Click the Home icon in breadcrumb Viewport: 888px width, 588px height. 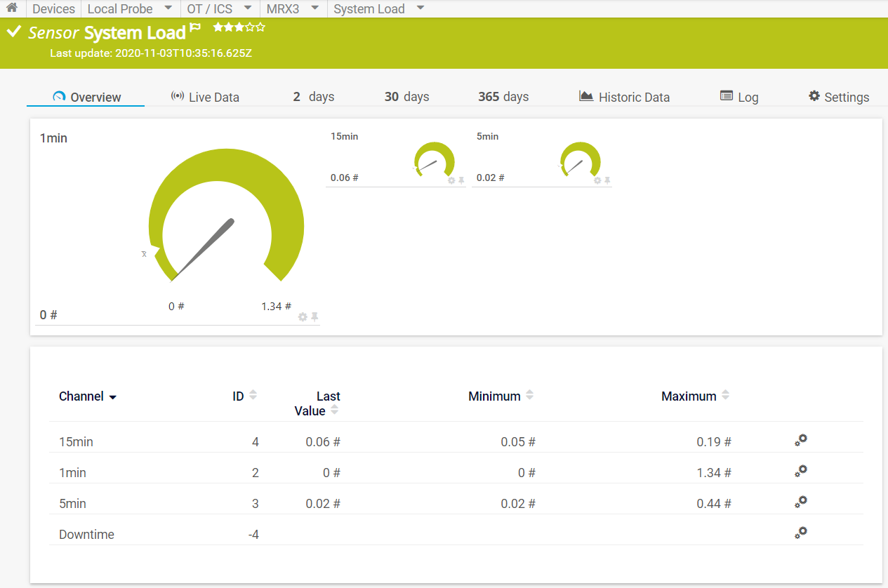12,8
